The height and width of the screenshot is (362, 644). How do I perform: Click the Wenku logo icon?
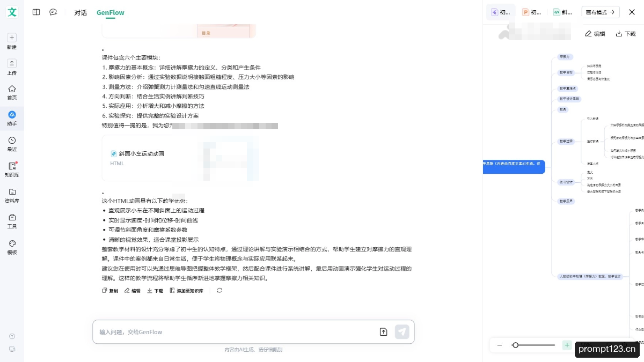[x=12, y=12]
